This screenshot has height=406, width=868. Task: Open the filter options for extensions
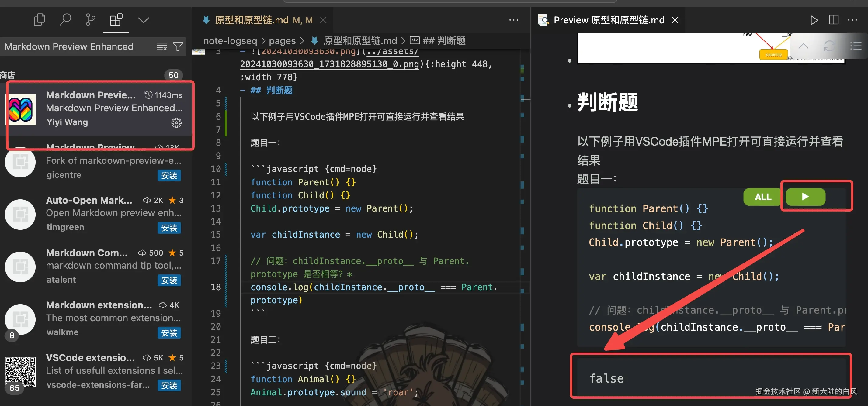178,46
